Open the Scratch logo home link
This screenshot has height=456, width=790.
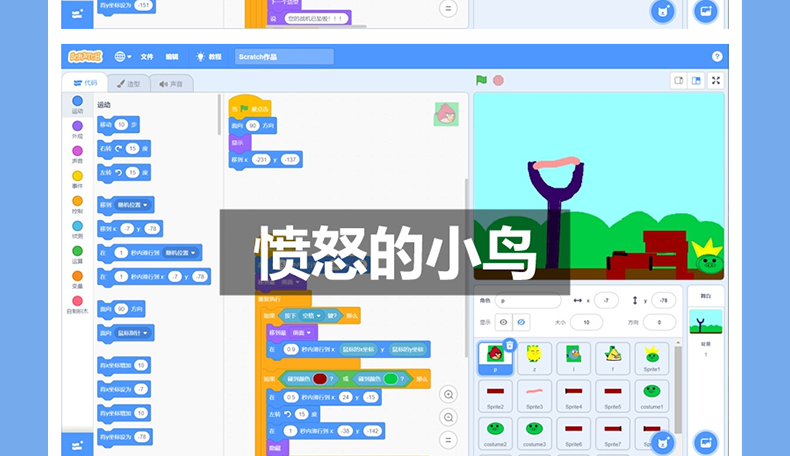tap(85, 56)
